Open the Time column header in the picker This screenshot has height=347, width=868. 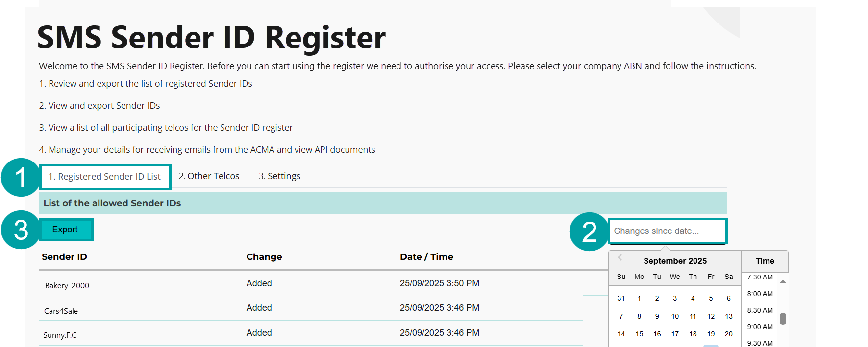[764, 261]
